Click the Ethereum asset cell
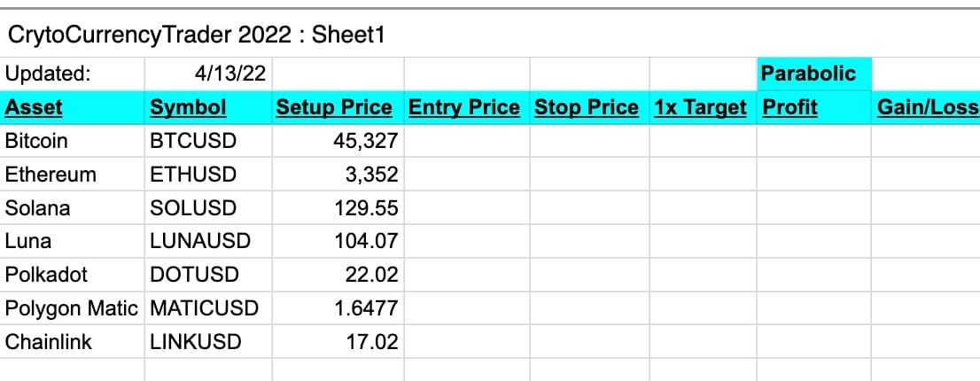Image resolution: width=980 pixels, height=381 pixels. (73, 175)
